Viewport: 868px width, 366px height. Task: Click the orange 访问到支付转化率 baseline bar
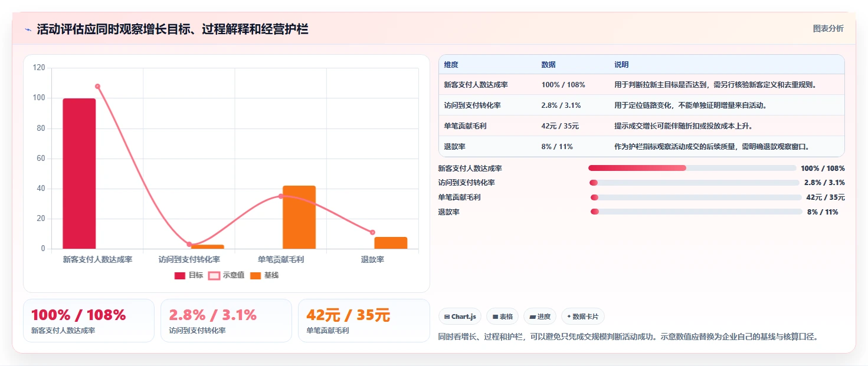coord(207,246)
